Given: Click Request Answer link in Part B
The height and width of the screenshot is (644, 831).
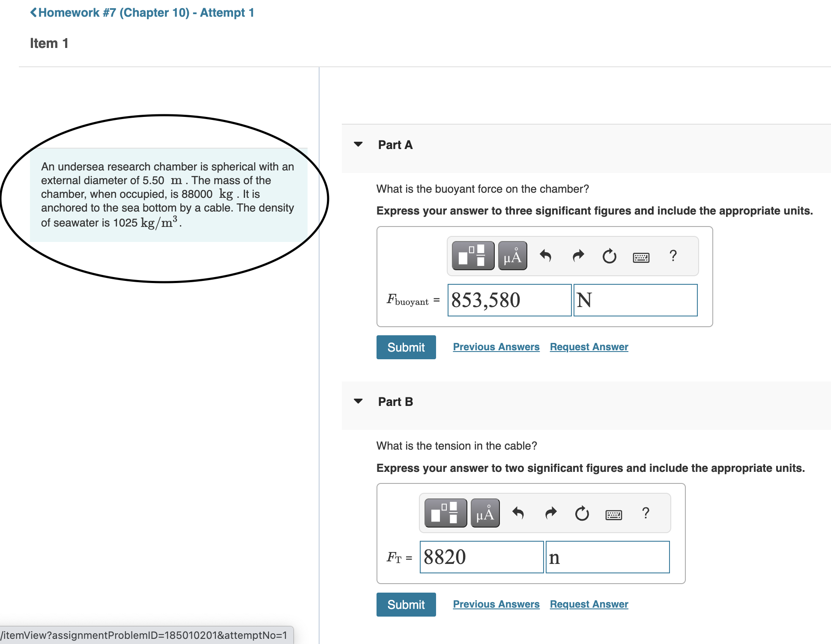Looking at the screenshot, I should point(589,604).
